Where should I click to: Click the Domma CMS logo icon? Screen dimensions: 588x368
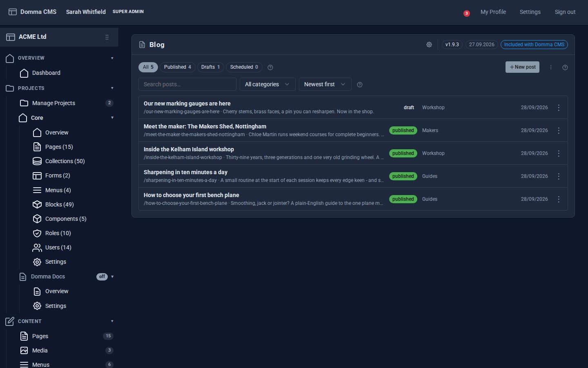13,12
